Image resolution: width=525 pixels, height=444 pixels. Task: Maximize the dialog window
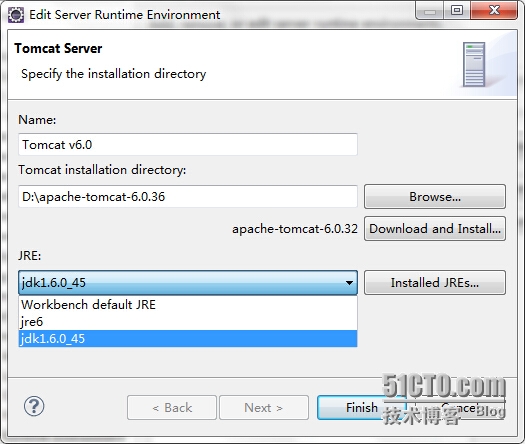tap(457, 10)
